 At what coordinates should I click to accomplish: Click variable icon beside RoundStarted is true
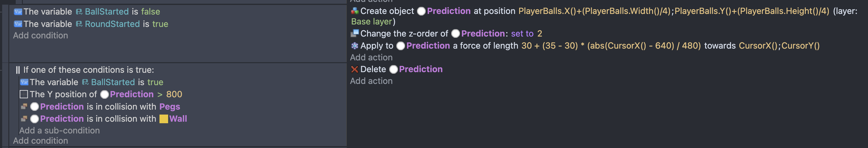[x=18, y=24]
